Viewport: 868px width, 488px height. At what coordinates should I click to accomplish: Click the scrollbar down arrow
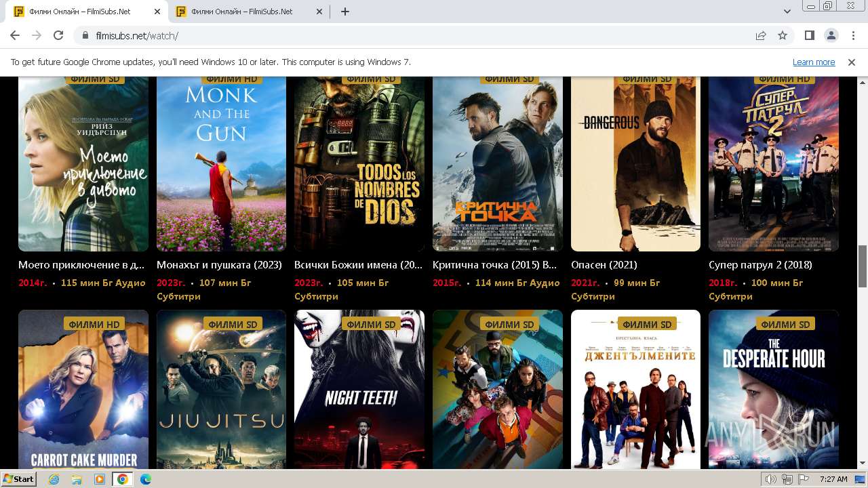pos(863,464)
